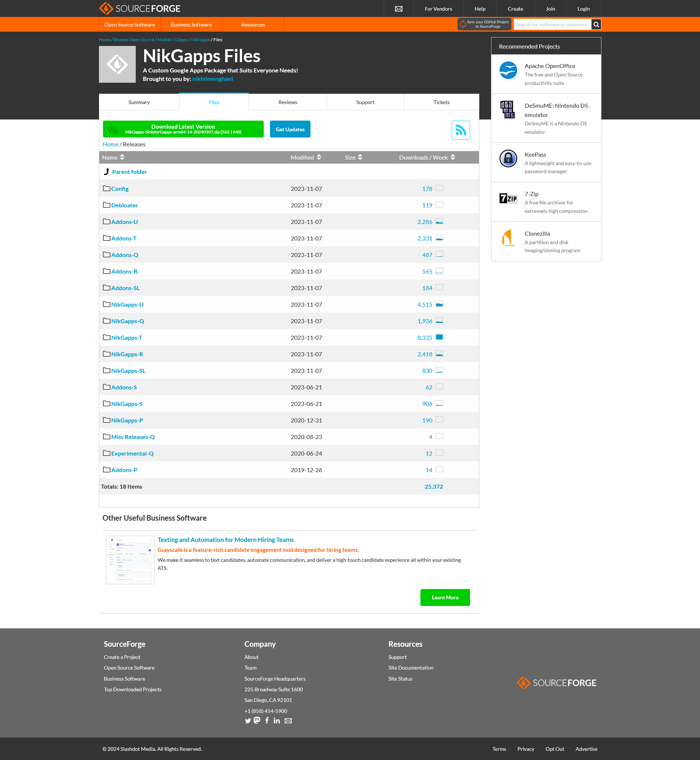The width and height of the screenshot is (700, 760).
Task: Open the Open Source Software menu
Action: pyautogui.click(x=129, y=25)
